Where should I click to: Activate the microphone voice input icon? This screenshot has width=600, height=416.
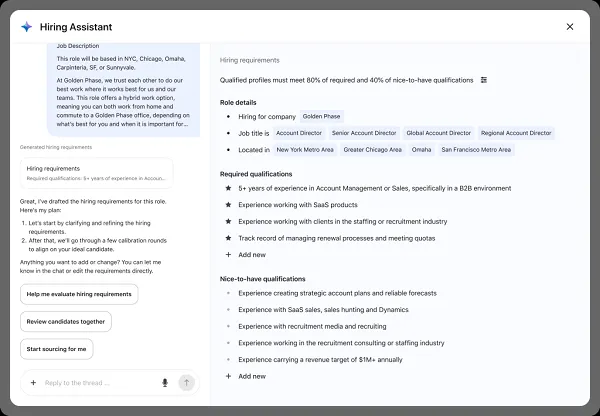point(164,382)
